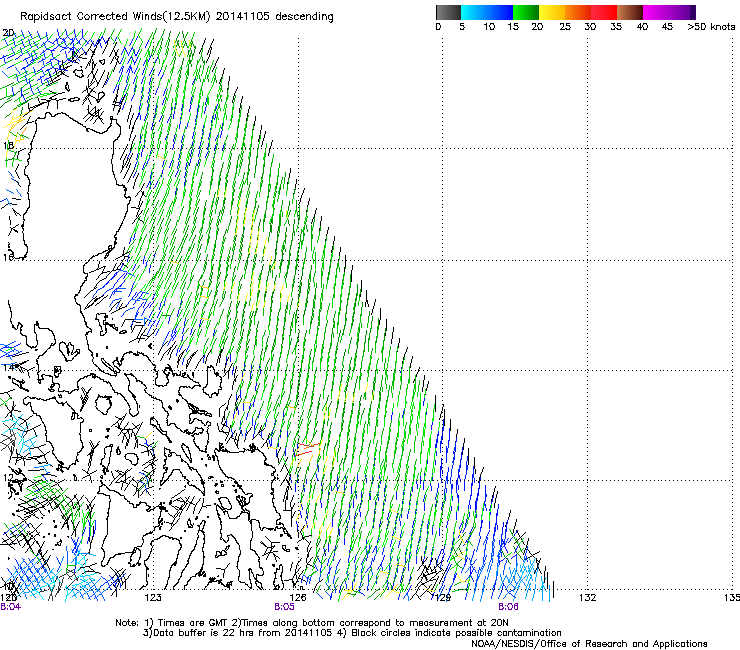Click the note line starting "Note: 1) Times are GMT"
Screen dimensions: 740x650
point(311,623)
